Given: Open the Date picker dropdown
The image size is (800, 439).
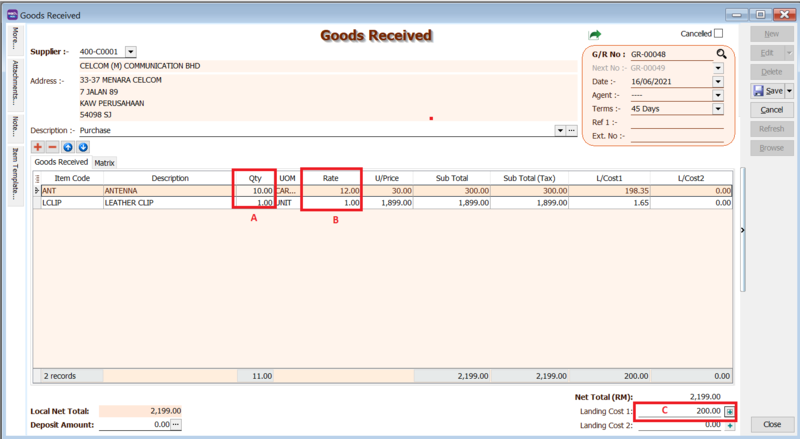Looking at the screenshot, I should click(718, 81).
